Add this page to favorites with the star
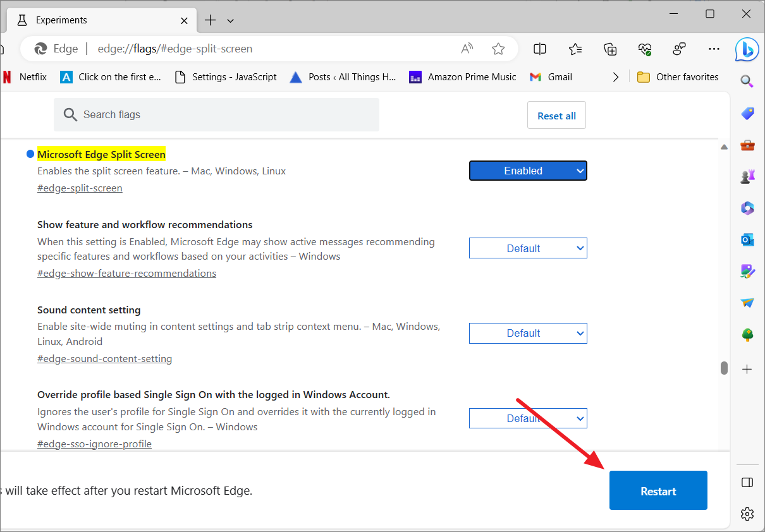Viewport: 765px width, 532px height. (498, 48)
